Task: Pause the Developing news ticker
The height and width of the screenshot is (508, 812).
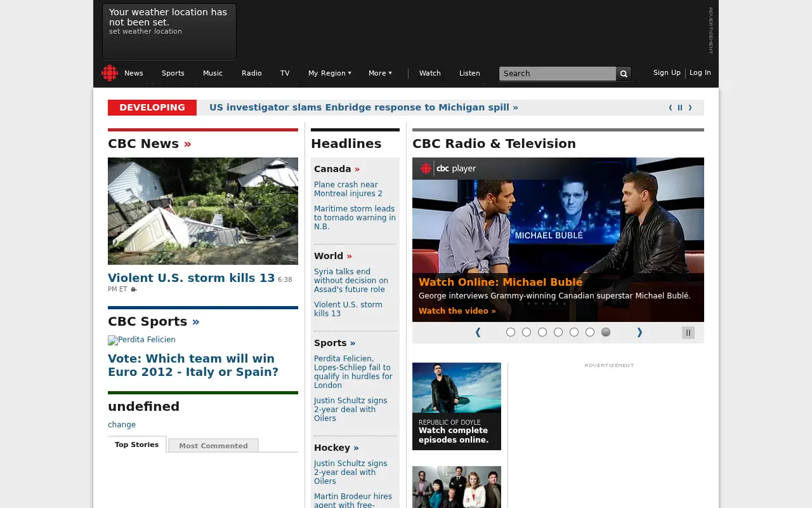Action: coord(680,108)
